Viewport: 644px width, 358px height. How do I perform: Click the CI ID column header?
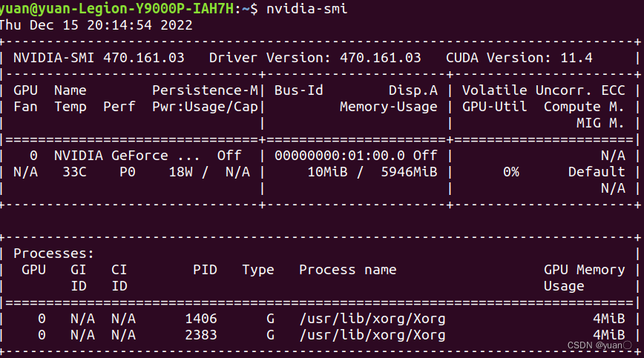tap(119, 278)
